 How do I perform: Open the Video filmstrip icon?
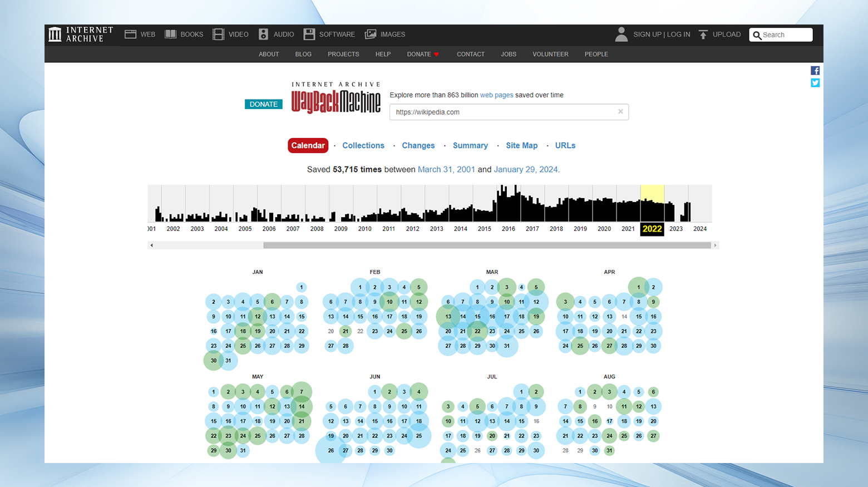(219, 35)
